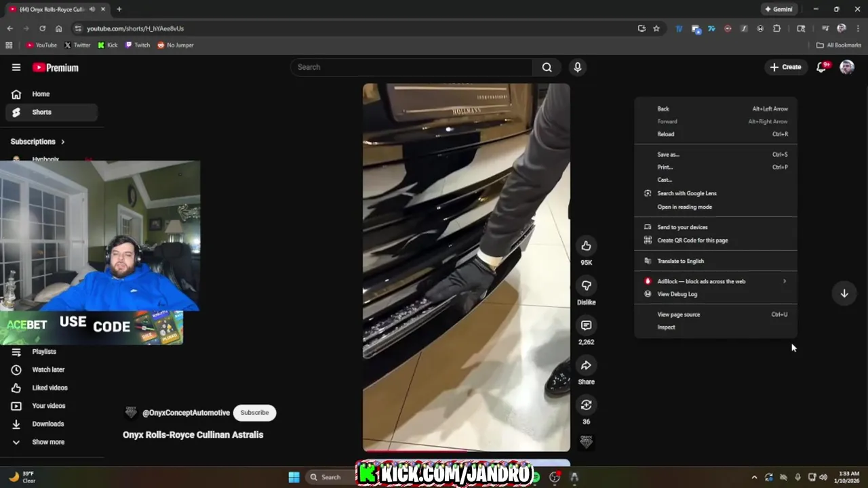
Task: Select Reload in the context menu
Action: tap(715, 134)
